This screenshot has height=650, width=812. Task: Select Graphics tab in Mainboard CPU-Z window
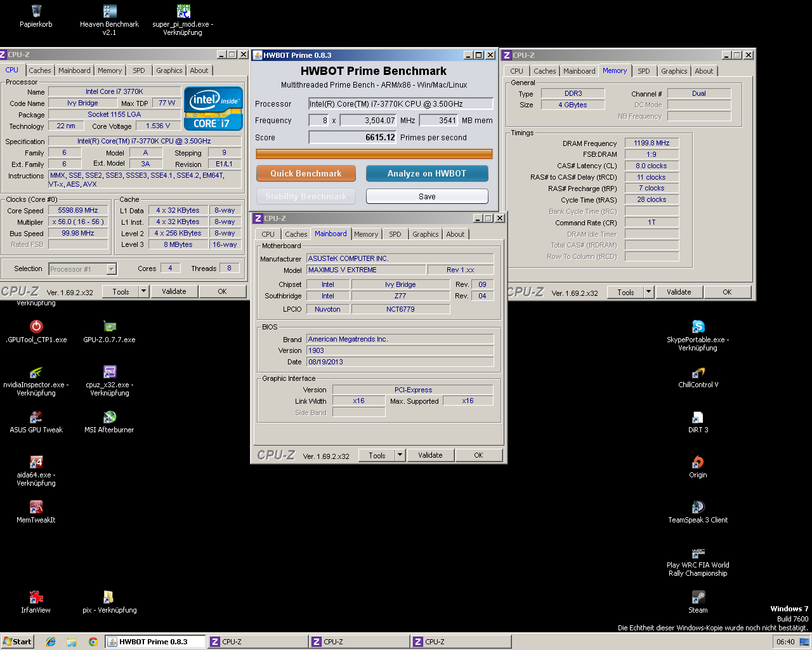click(x=426, y=234)
